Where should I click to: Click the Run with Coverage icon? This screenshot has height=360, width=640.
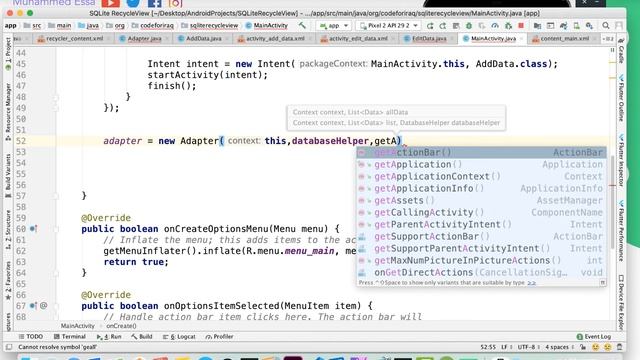click(x=482, y=26)
